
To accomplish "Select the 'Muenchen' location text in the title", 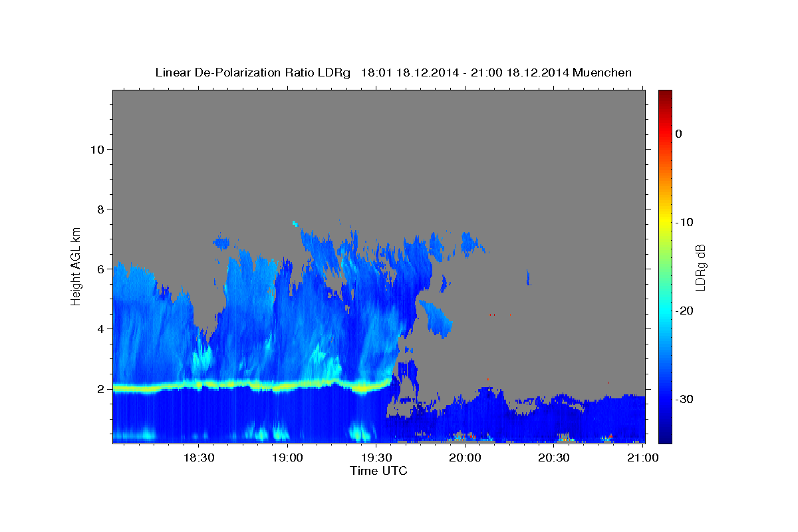I will click(x=602, y=72).
